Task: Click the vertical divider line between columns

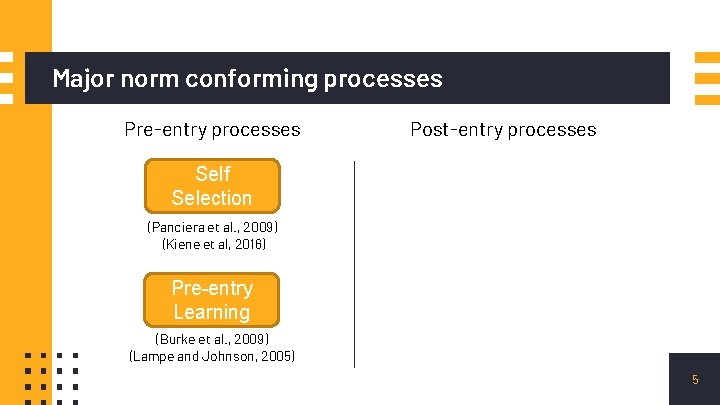Action: 354,264
